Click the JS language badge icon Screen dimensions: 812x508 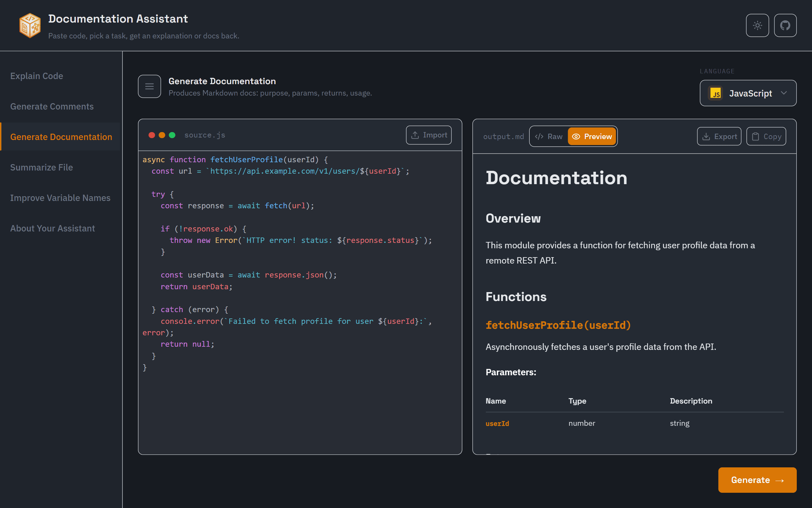pyautogui.click(x=715, y=93)
